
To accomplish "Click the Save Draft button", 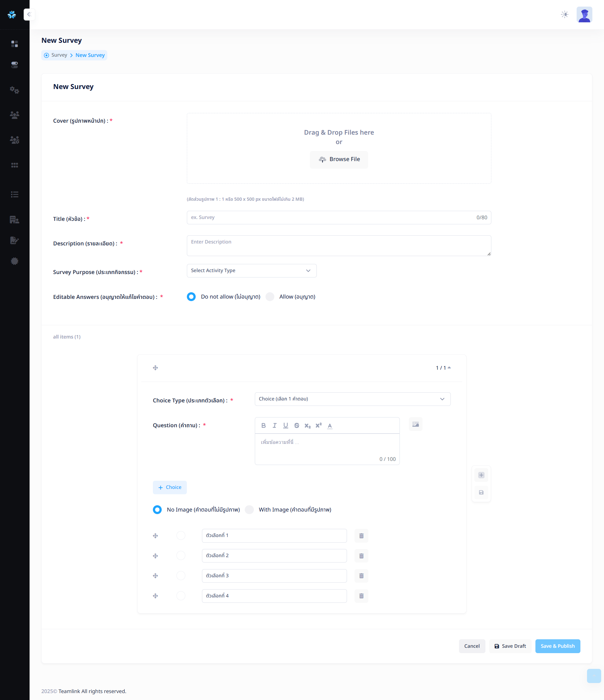I will click(510, 646).
